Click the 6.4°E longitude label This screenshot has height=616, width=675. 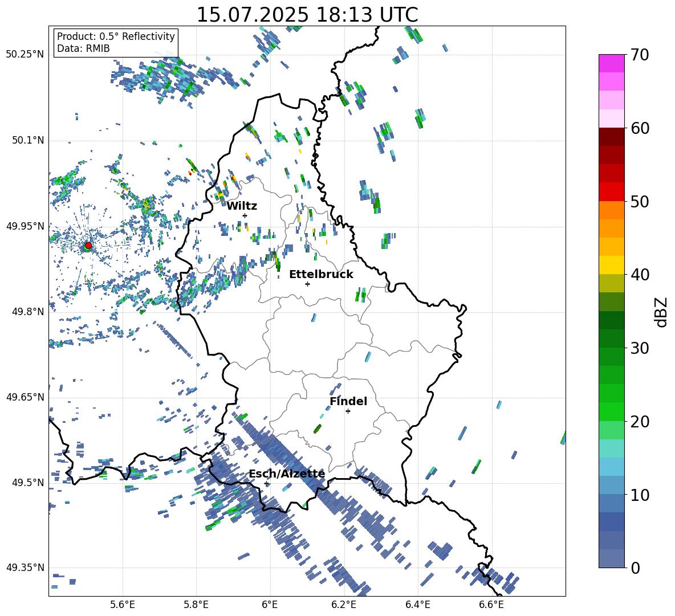[x=417, y=605]
